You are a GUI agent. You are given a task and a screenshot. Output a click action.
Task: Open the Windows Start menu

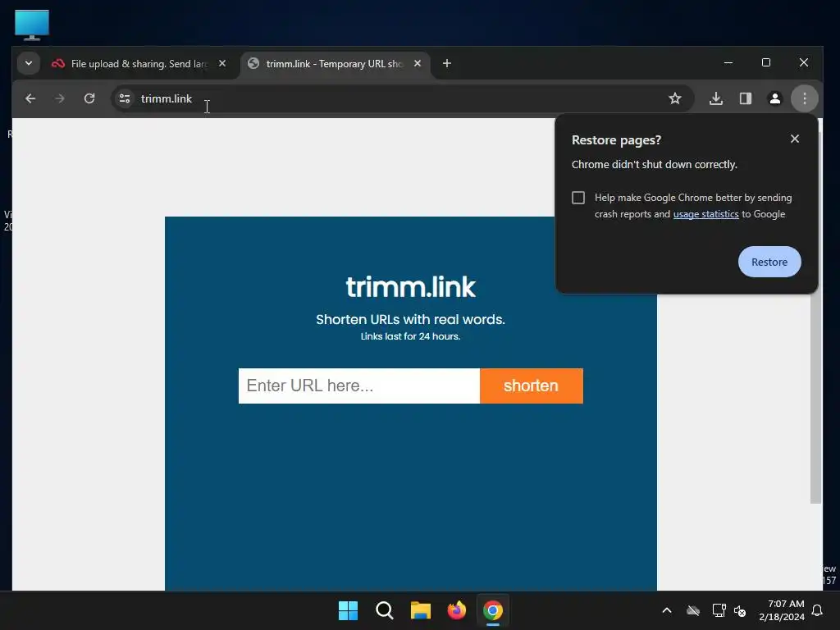[348, 610]
